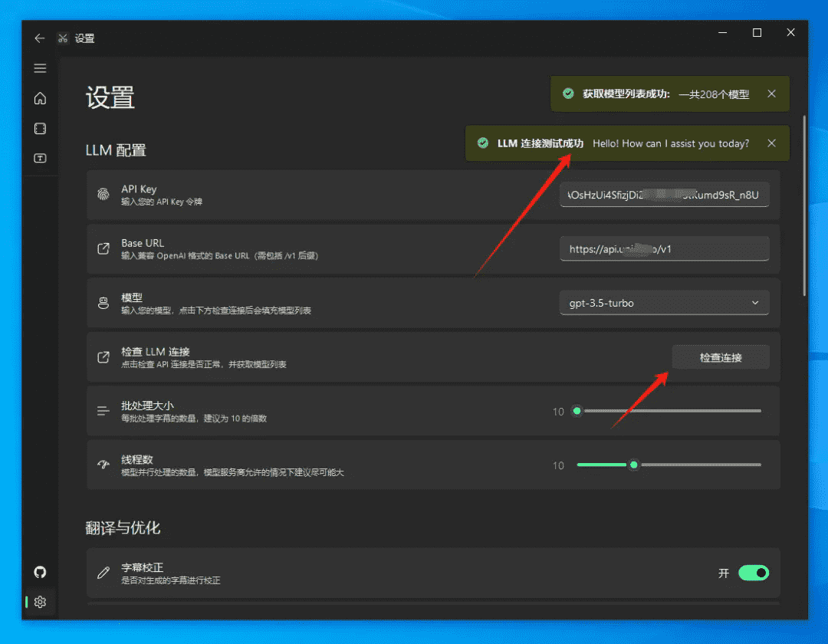
Task: Close the LLM 连接测试成功 notification
Action: click(771, 143)
